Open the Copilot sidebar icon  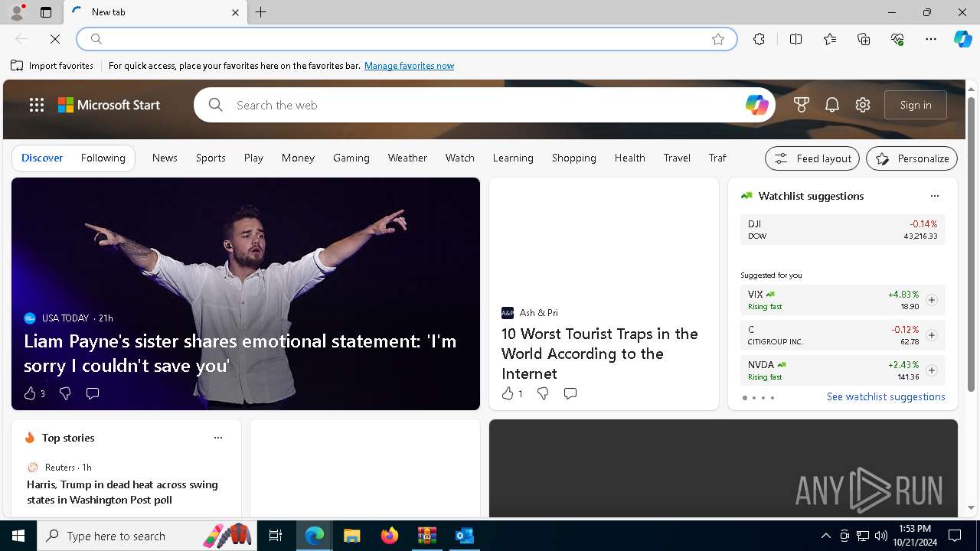pyautogui.click(x=962, y=39)
